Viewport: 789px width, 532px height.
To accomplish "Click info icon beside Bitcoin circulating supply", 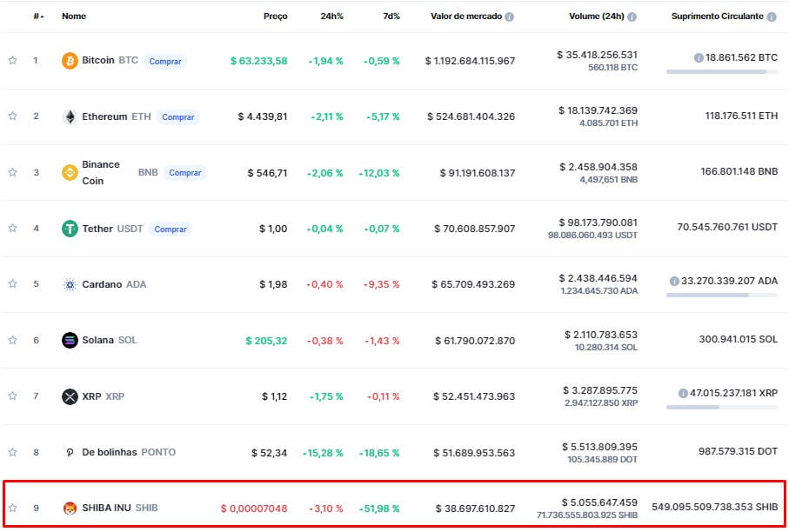I will coord(699,58).
